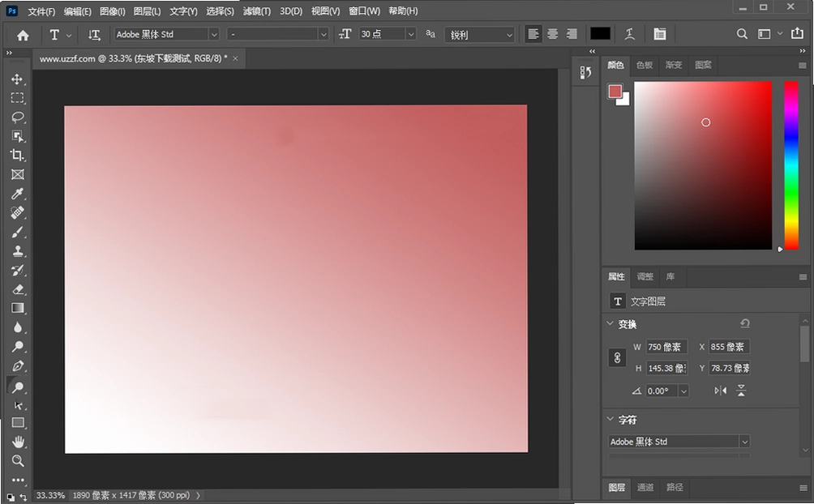Click the foreground color swatch in color panel
This screenshot has height=504, width=814.
point(615,92)
